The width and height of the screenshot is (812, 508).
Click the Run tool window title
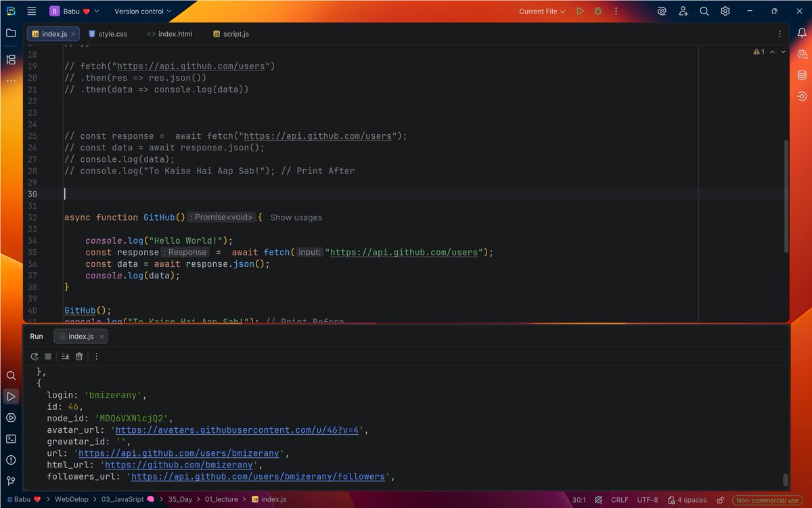(37, 336)
